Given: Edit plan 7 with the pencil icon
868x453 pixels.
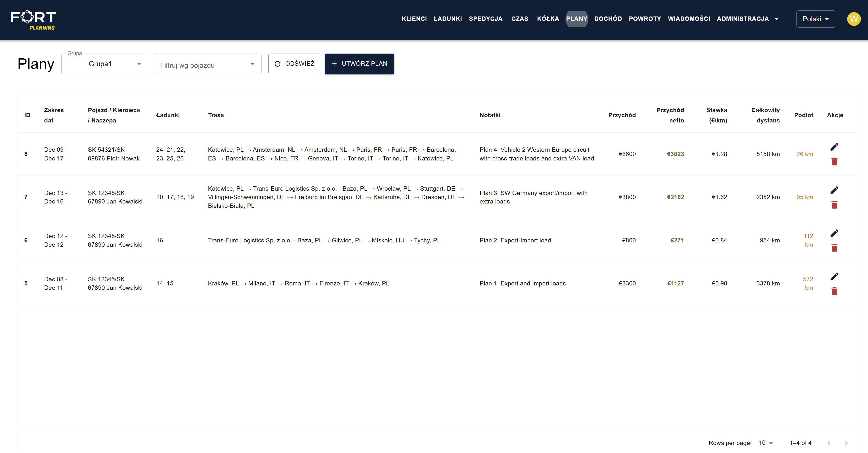Looking at the screenshot, I should (834, 190).
